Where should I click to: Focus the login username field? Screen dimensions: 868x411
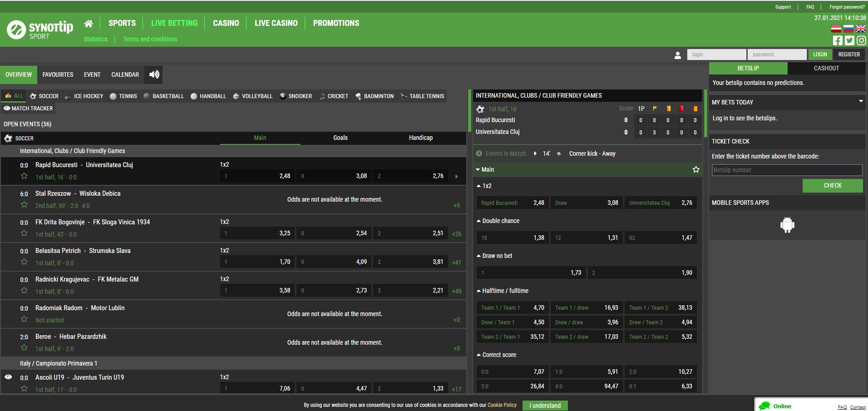716,54
